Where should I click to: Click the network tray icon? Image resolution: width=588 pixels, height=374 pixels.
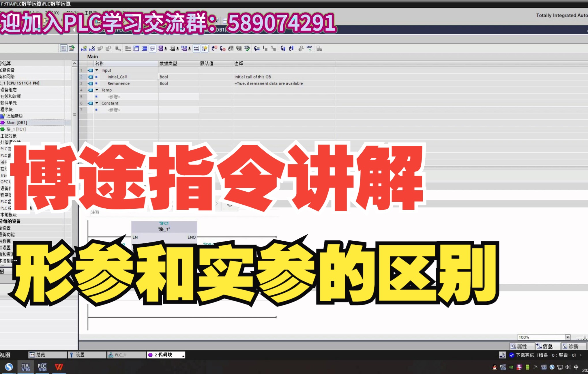pos(560,367)
